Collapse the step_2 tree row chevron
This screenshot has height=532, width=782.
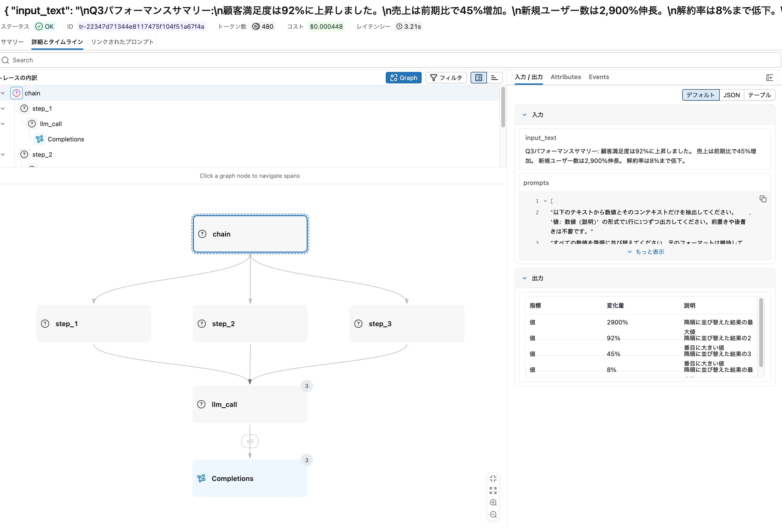(3, 154)
